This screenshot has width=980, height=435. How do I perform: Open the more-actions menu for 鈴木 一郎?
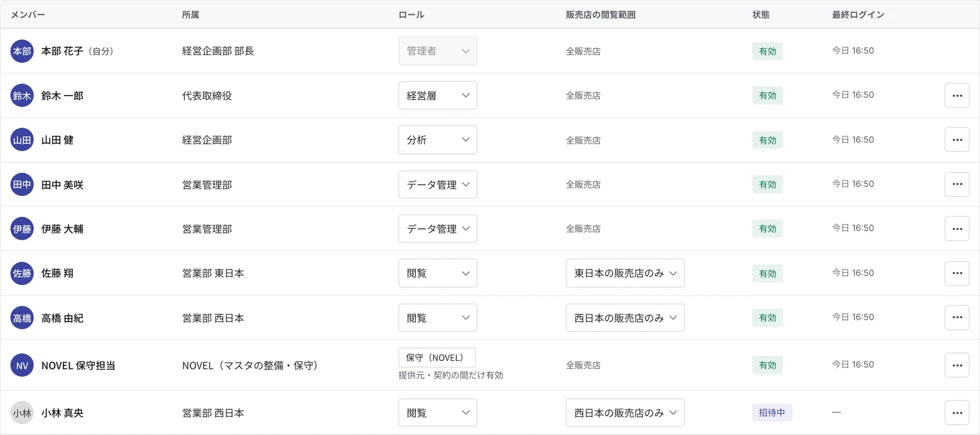point(957,96)
